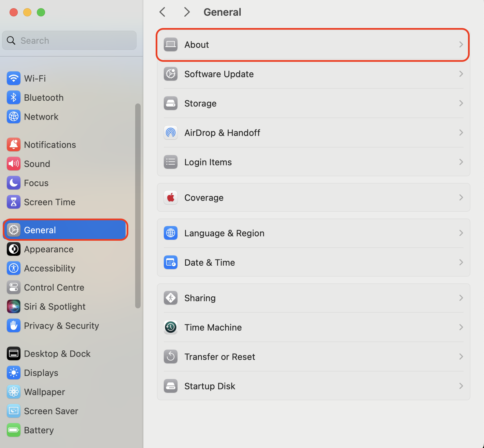Select the Wallpaper flower icon

[14, 392]
